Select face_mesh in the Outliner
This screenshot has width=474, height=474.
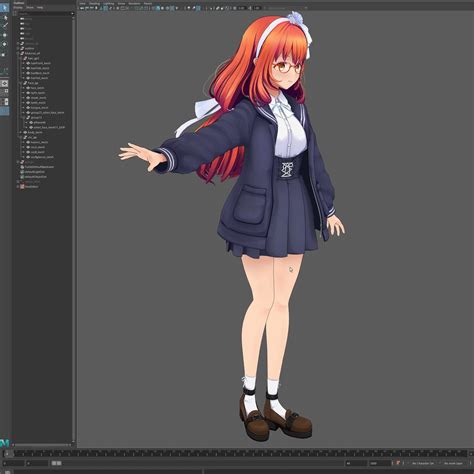pos(37,88)
